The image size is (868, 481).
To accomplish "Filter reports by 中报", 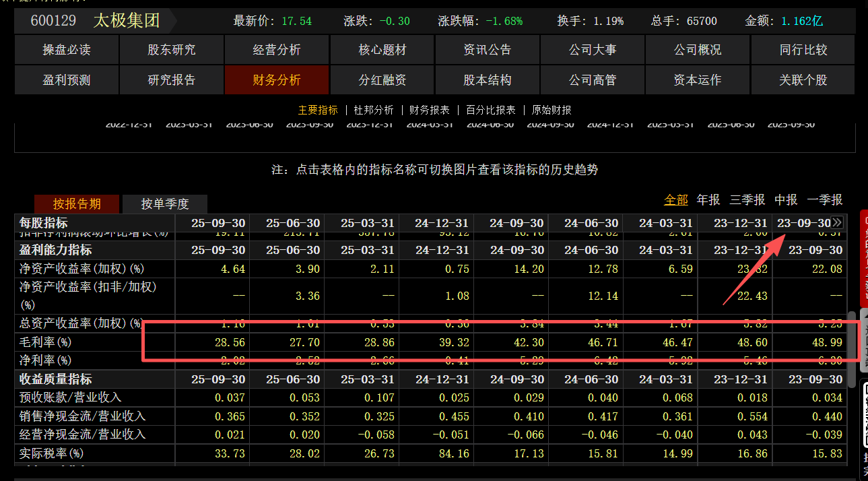I will tap(786, 200).
